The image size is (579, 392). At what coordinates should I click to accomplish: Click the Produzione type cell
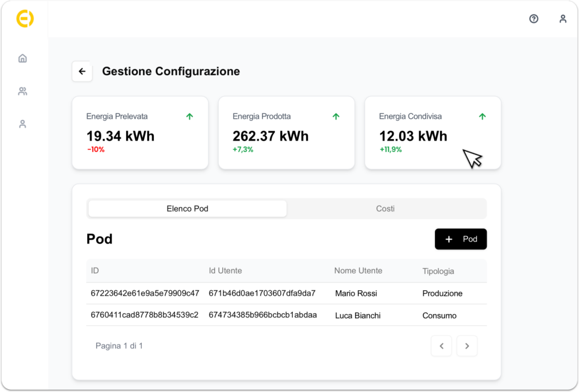pyautogui.click(x=442, y=294)
